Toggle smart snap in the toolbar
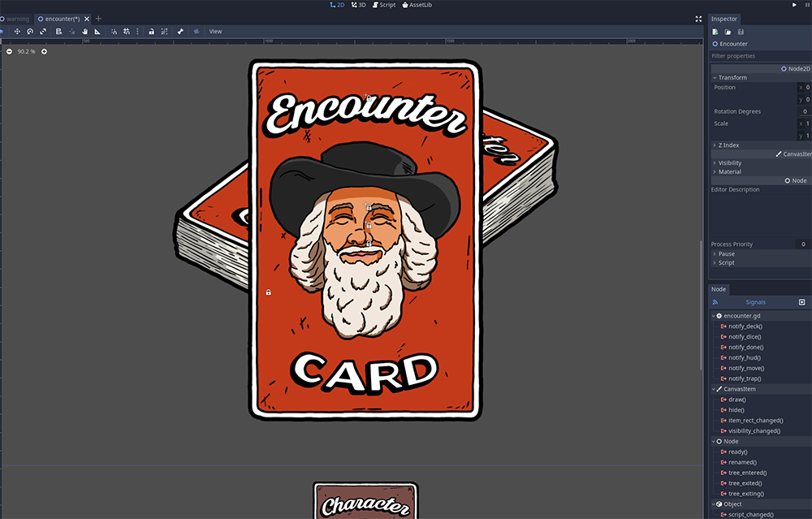 [114, 32]
